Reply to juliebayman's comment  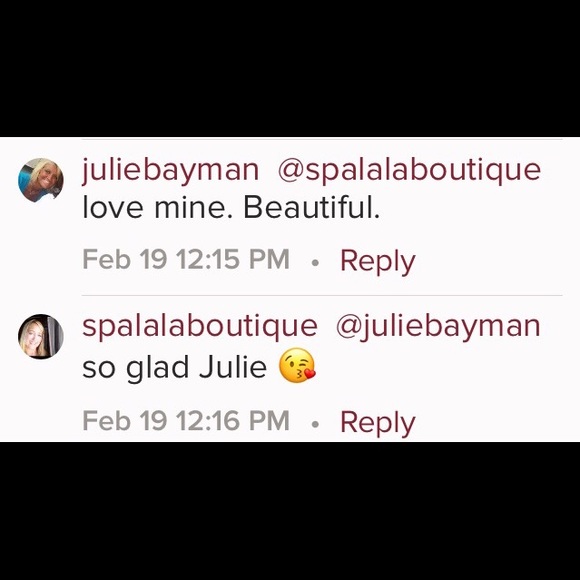(x=378, y=262)
